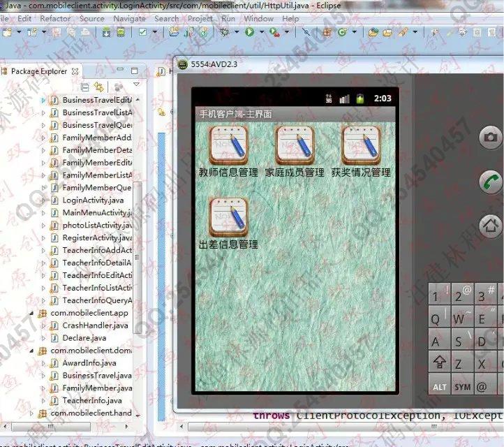The height and width of the screenshot is (447, 504).
Task: Open the New wizard toolbar icon
Action: [7, 32]
